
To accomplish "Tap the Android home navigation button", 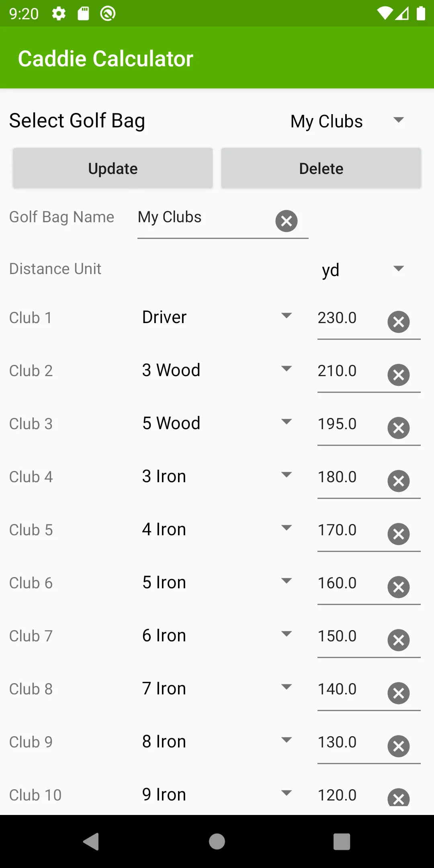I will pos(217,841).
